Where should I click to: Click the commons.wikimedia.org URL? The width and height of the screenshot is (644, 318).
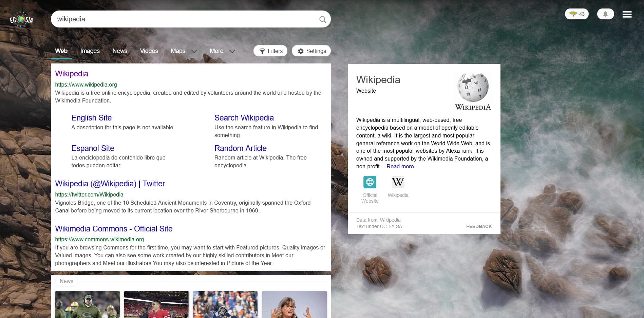99,239
